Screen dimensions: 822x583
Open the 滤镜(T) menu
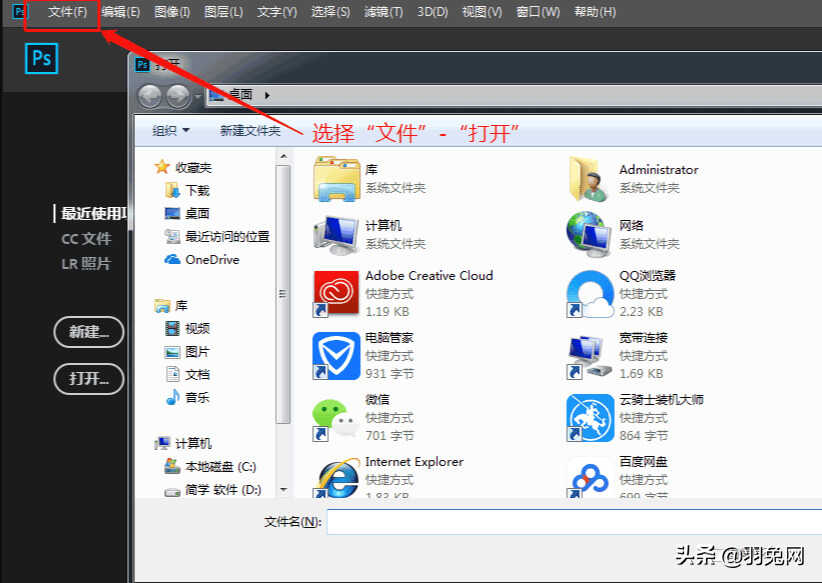coord(384,12)
